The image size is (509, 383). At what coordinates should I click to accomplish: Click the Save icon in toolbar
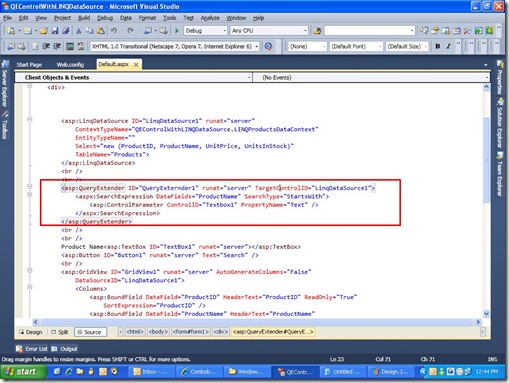pos(55,31)
